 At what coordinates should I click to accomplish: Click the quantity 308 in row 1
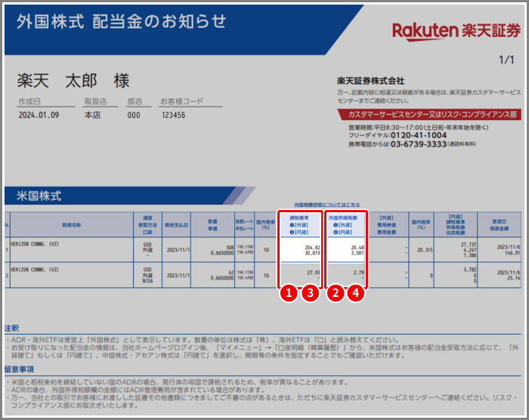click(x=230, y=247)
